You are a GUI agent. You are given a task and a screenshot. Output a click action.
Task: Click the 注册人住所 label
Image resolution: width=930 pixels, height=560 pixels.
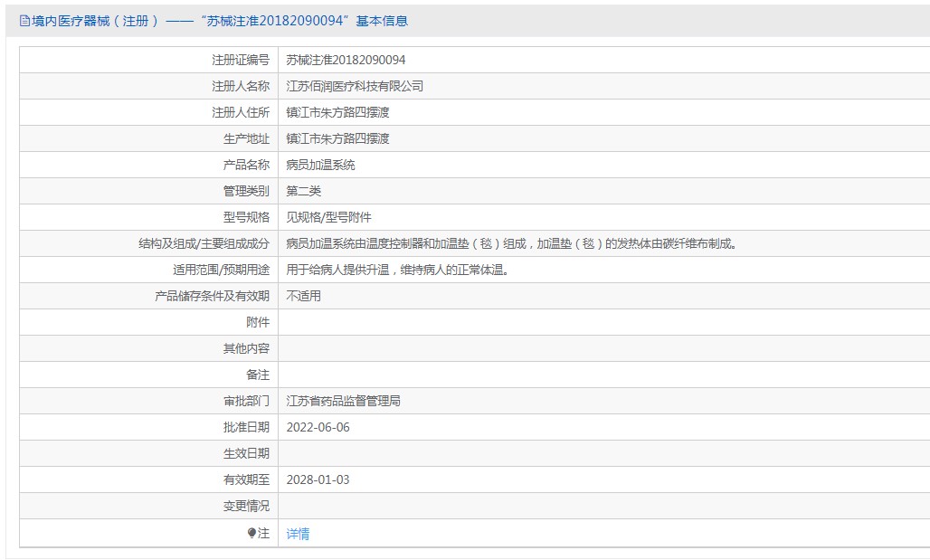point(241,112)
